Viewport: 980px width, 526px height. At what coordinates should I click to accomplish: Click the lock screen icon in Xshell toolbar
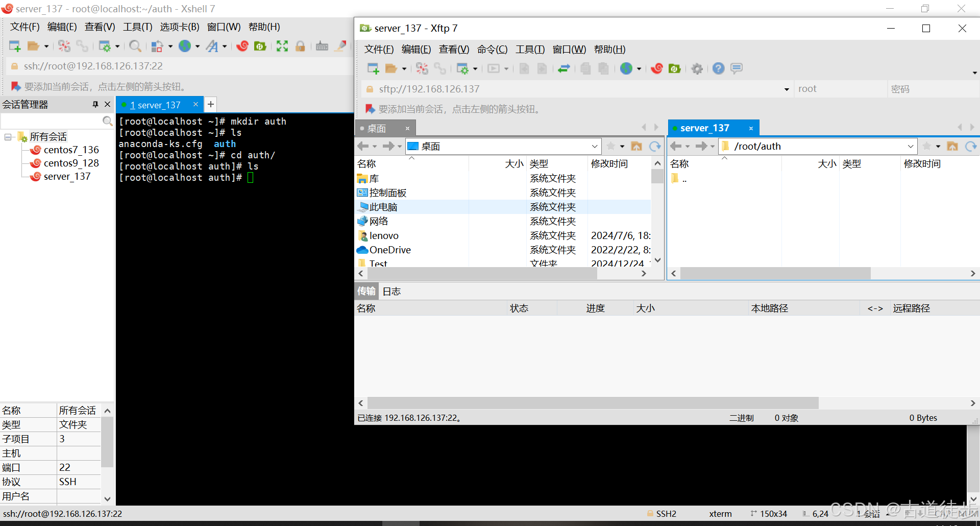pyautogui.click(x=300, y=46)
